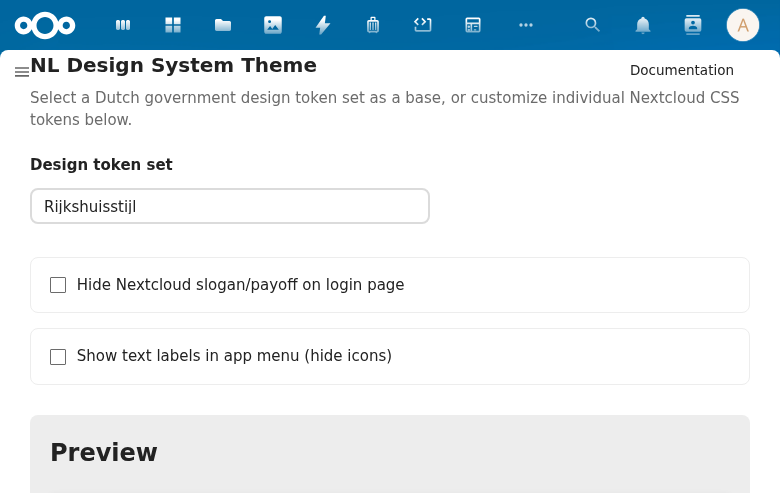Click the Design token set label
Screen dimensions: 780x493
point(101,164)
